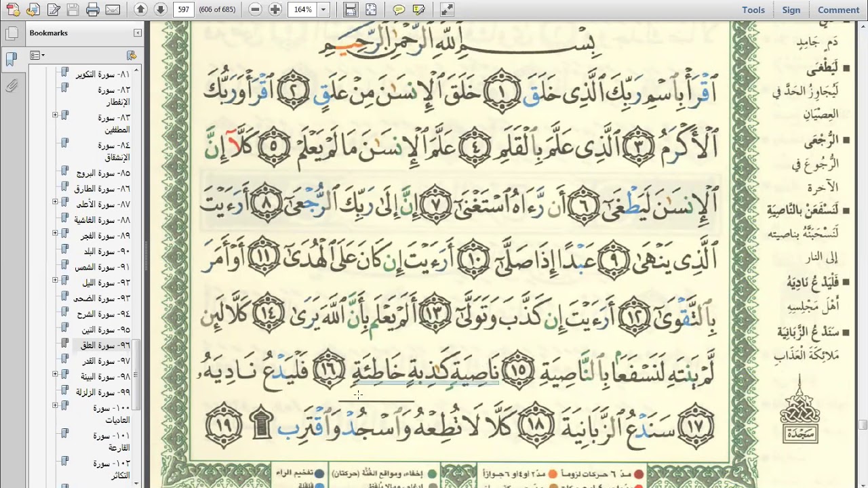Click verse marker number ١٩ on page

222,426
